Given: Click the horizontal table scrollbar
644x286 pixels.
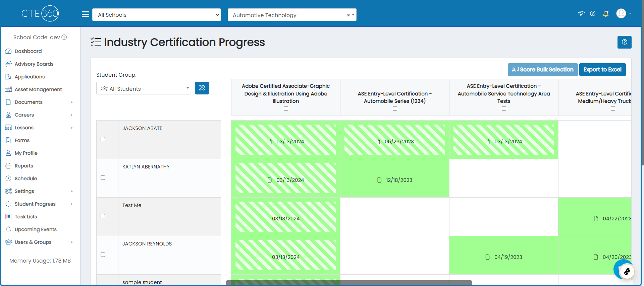Looking at the screenshot, I should tap(349, 283).
